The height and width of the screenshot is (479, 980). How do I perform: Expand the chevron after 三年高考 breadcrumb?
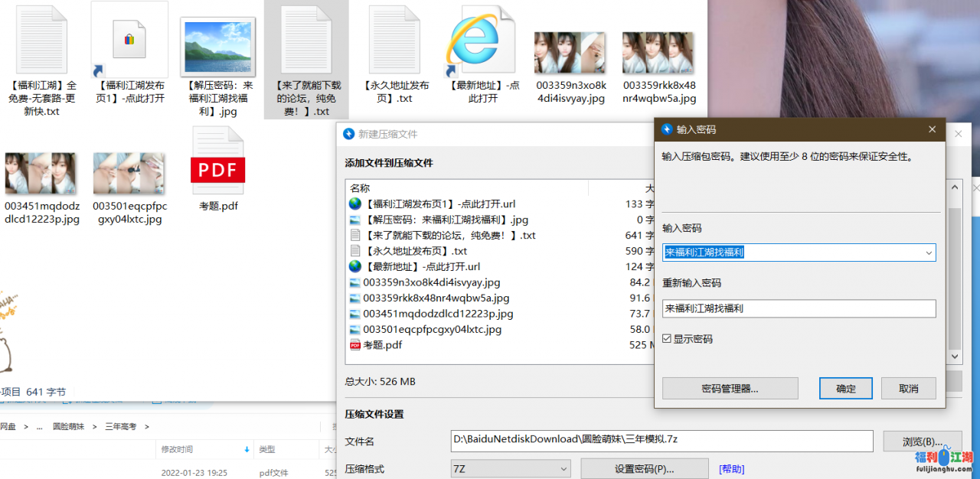(147, 426)
